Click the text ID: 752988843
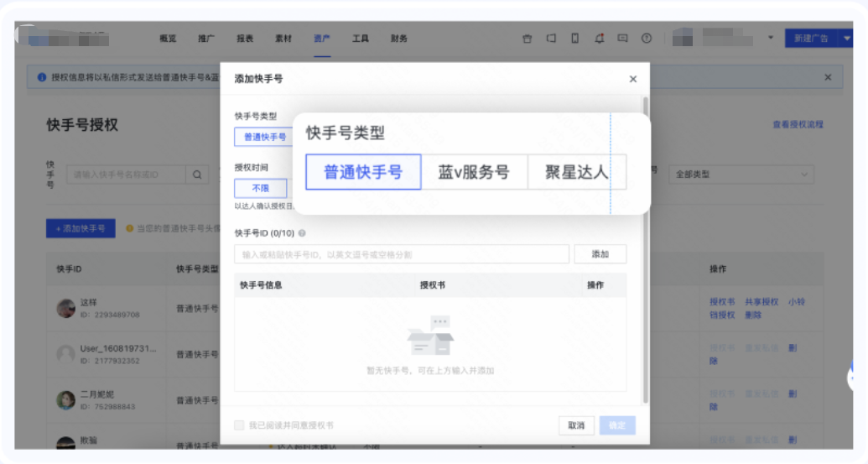The width and height of the screenshot is (868, 464). pos(107,406)
